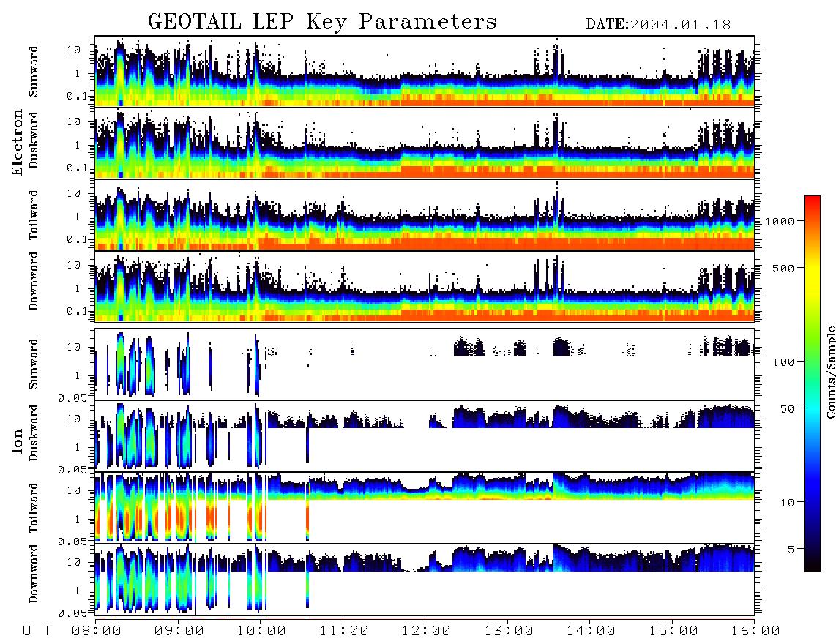Click the Sunward label of the Ion panel
The image size is (836, 644).
pos(34,364)
